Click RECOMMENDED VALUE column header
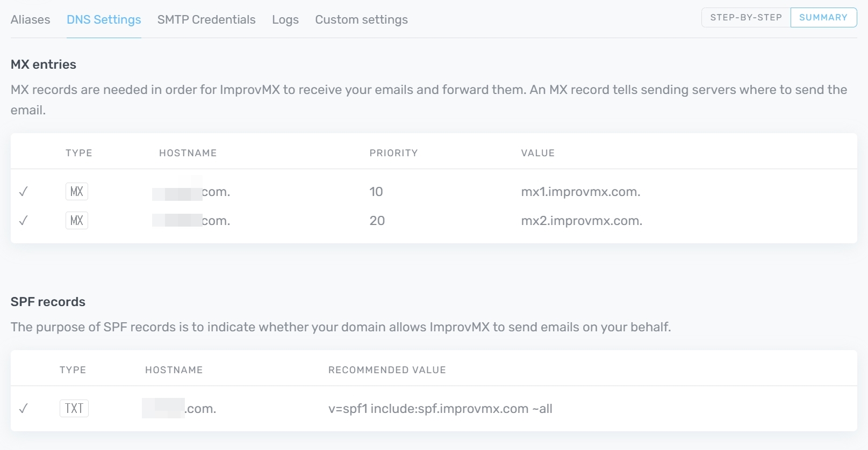The height and width of the screenshot is (450, 868). coord(387,370)
